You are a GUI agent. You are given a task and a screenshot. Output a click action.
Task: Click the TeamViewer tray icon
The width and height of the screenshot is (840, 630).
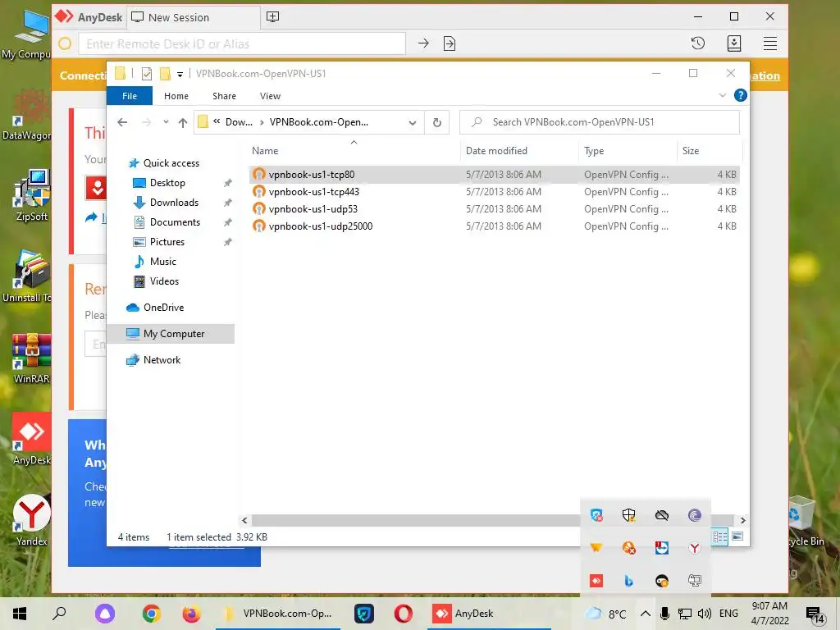pyautogui.click(x=662, y=547)
